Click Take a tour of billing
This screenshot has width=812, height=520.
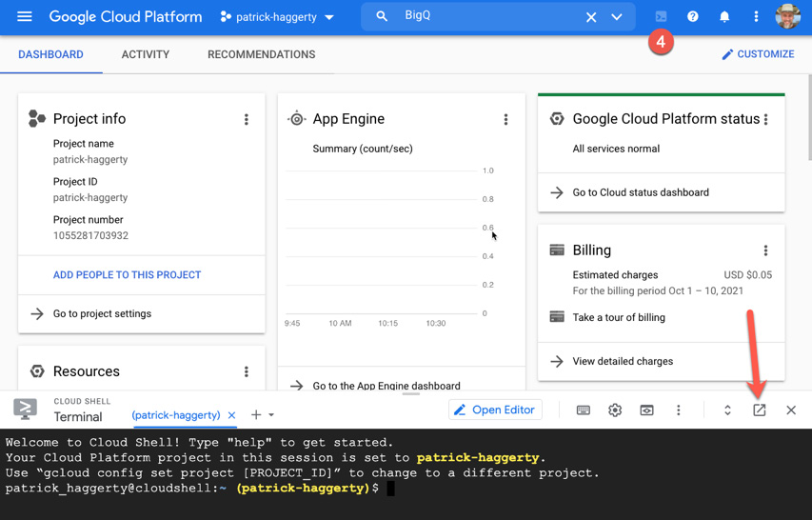[x=619, y=317]
